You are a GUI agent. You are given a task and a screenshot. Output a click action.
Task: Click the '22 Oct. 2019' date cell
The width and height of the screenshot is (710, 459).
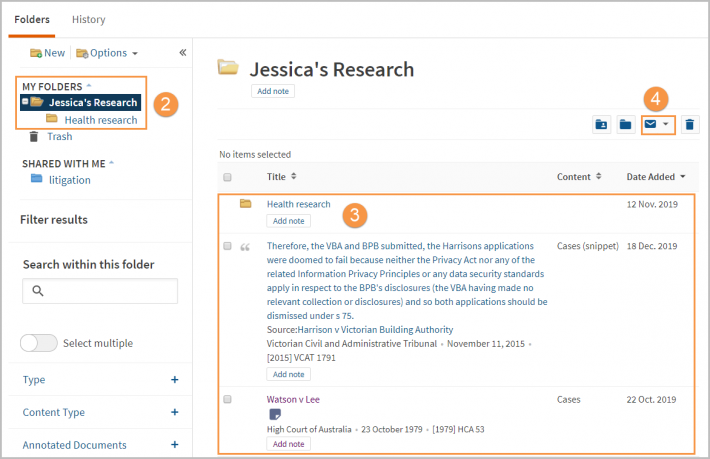[651, 399]
